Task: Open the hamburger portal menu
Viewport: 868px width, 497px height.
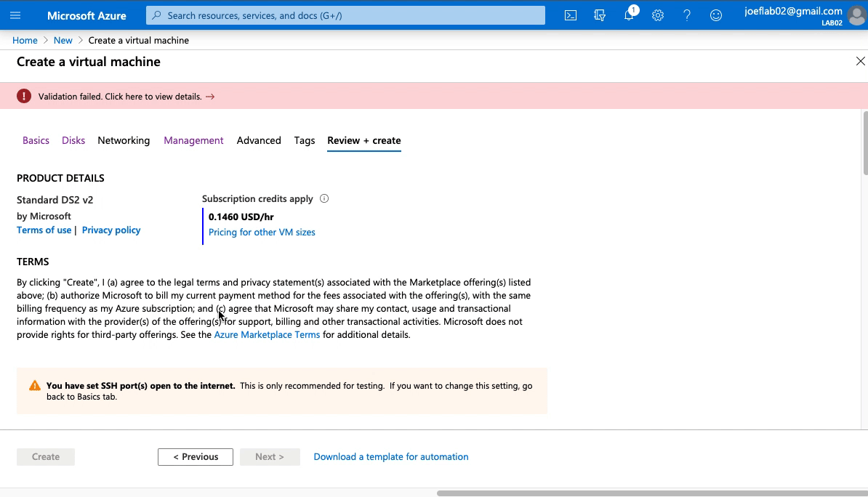Action: coord(15,15)
